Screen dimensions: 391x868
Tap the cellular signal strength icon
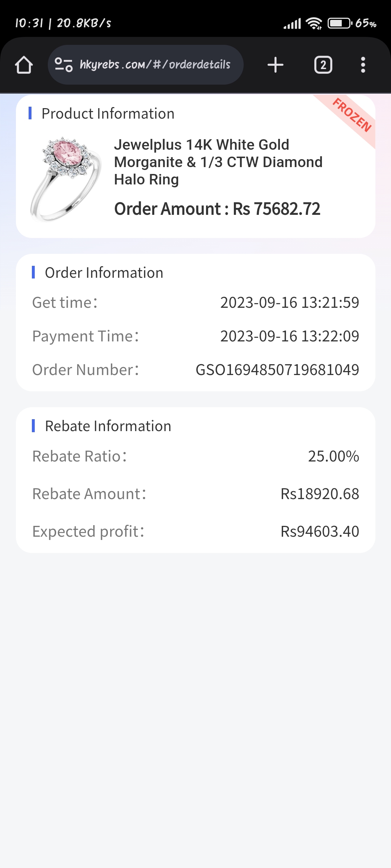pyautogui.click(x=292, y=24)
